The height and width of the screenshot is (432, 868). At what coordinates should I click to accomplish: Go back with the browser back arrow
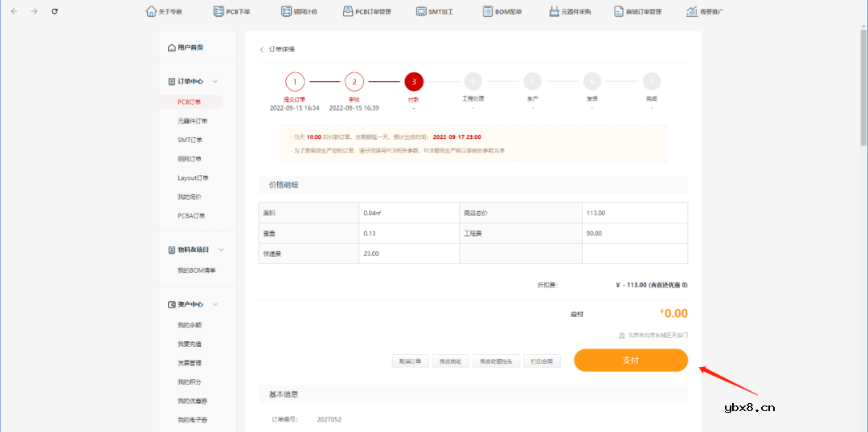point(14,11)
